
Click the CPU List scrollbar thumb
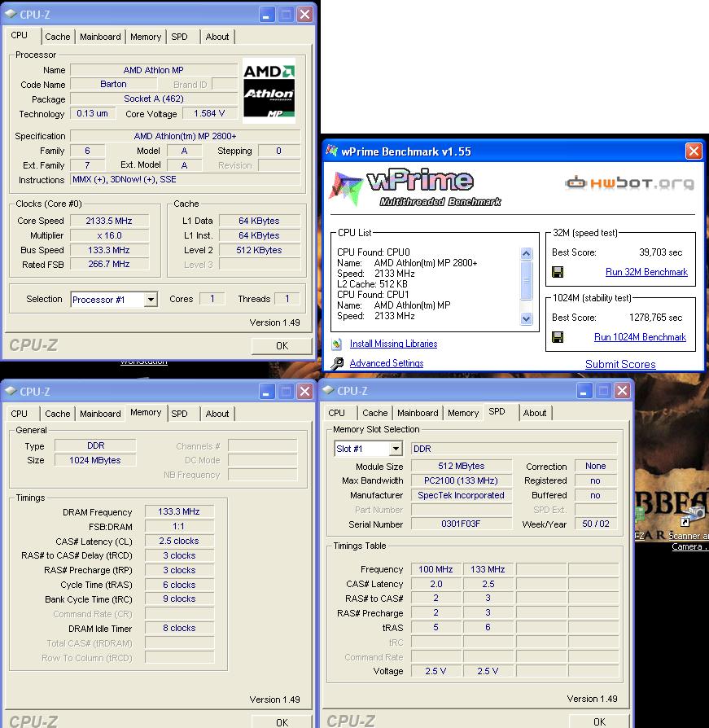(x=526, y=280)
